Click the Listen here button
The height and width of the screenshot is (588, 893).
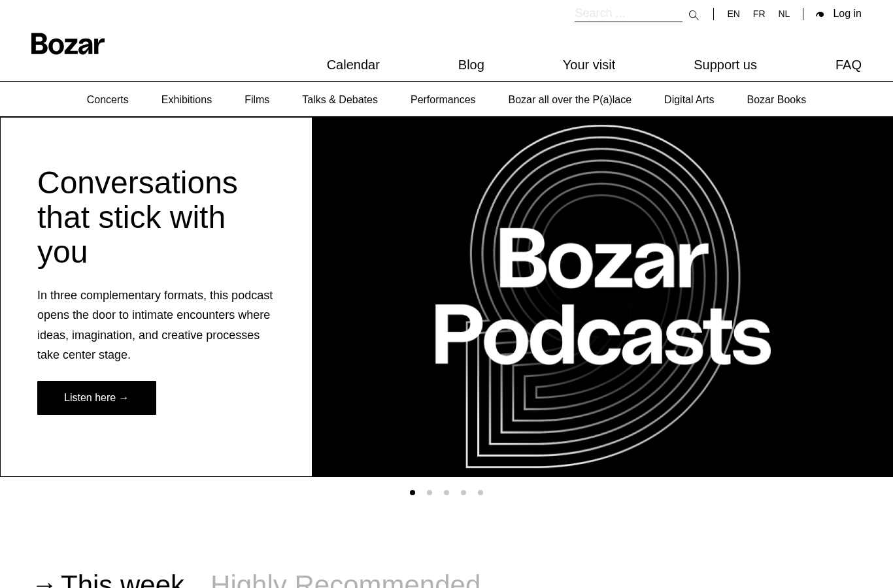[97, 398]
